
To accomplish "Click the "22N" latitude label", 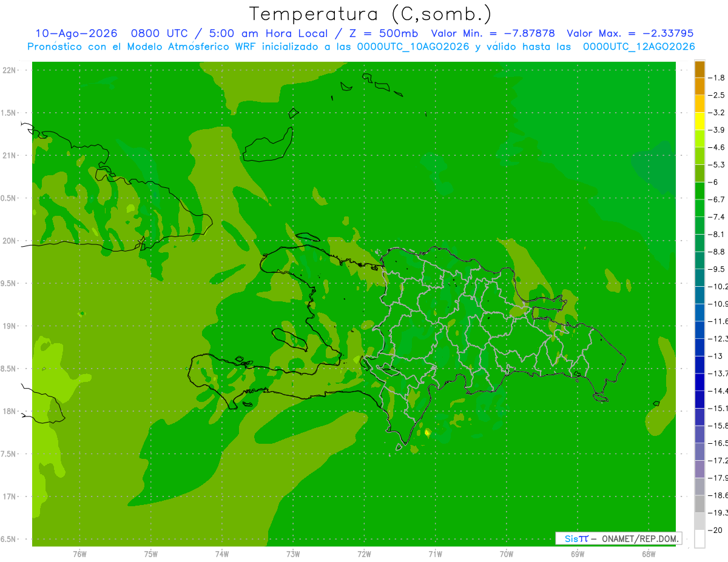I will 10,70.
